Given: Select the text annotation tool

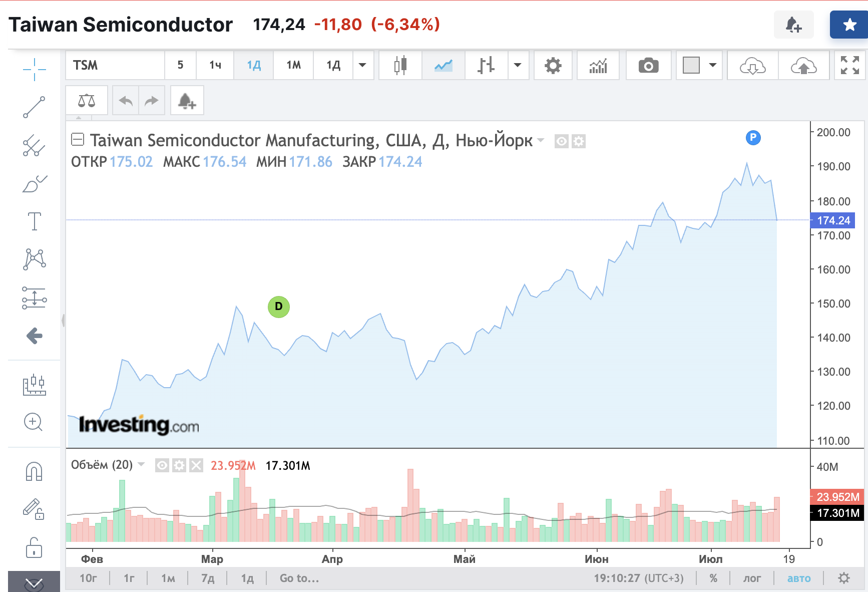Looking at the screenshot, I should point(34,221).
